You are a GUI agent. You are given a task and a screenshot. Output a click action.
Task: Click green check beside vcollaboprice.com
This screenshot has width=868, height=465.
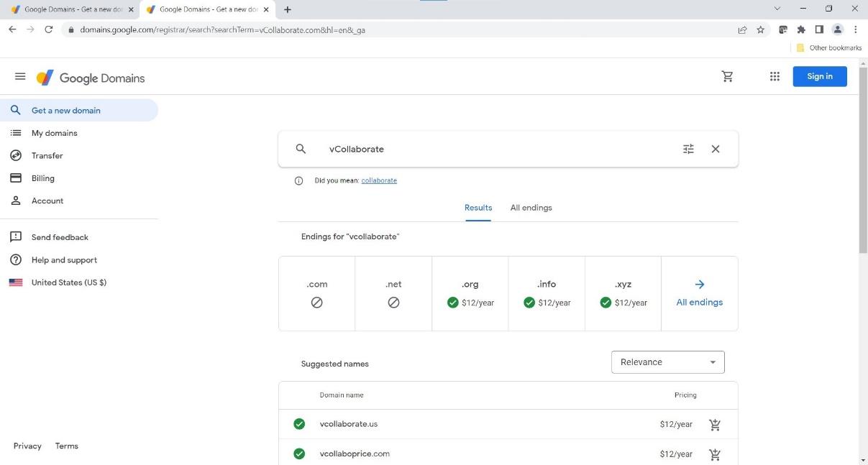(299, 454)
